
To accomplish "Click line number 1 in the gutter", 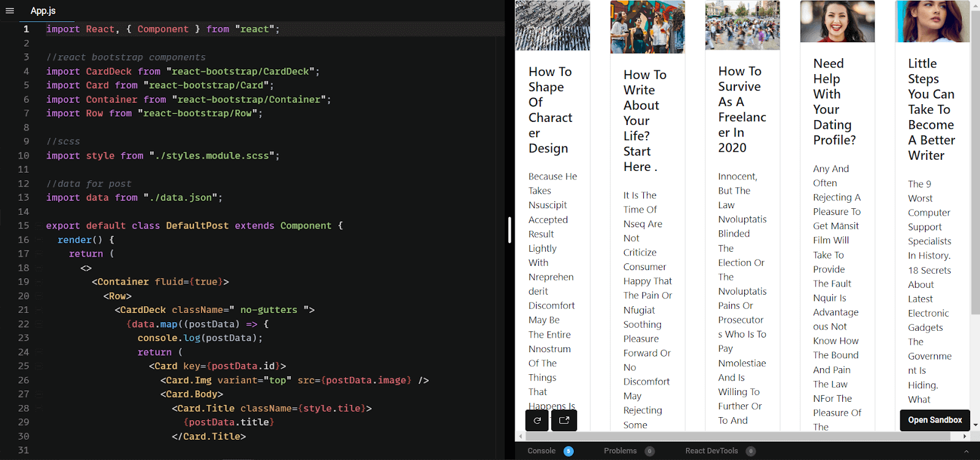I will pyautogui.click(x=26, y=29).
